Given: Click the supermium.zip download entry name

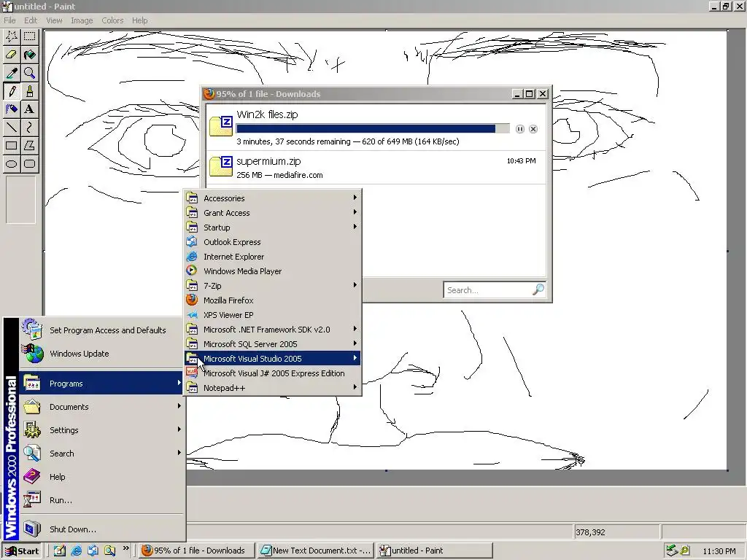Looking at the screenshot, I should [x=268, y=161].
